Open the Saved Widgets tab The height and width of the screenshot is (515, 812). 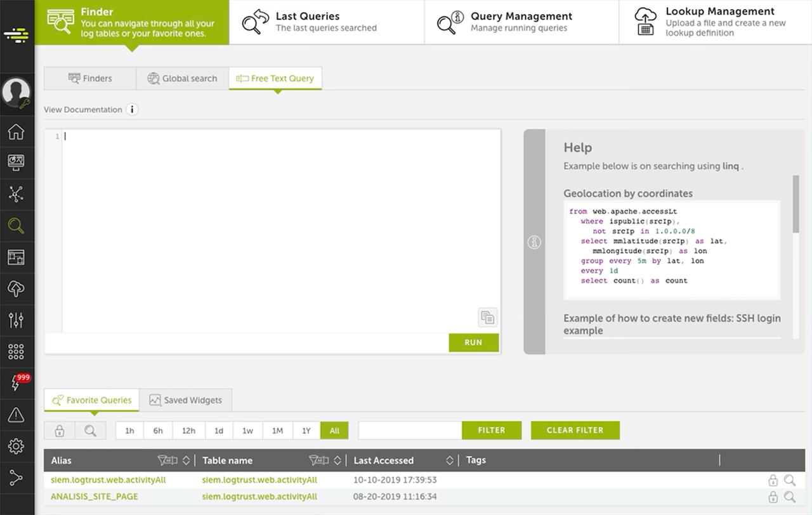pyautogui.click(x=186, y=400)
